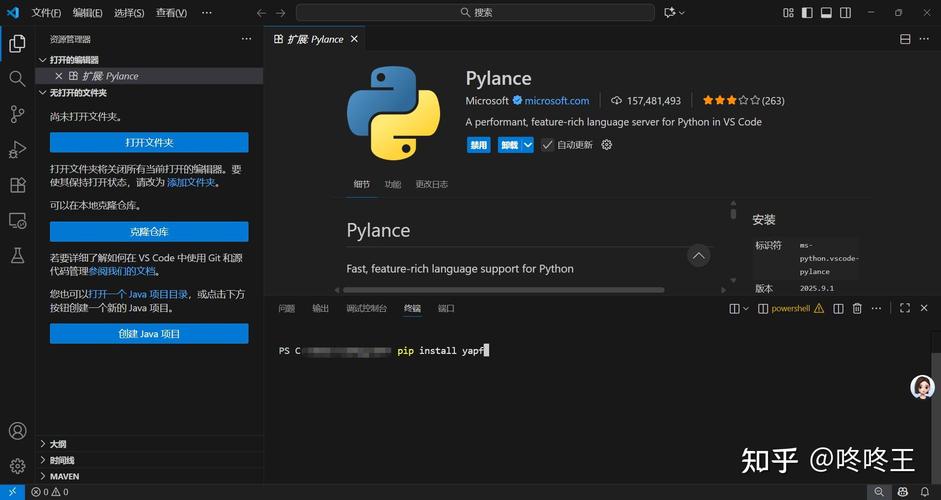Click the 禁用 disable extension button
This screenshot has height=500, width=941.
pos(478,145)
